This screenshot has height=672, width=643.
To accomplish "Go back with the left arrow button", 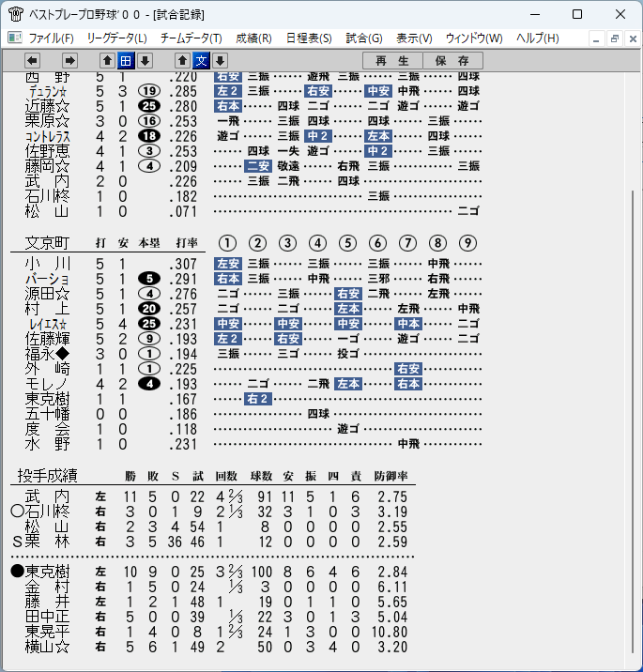I will 32,61.
